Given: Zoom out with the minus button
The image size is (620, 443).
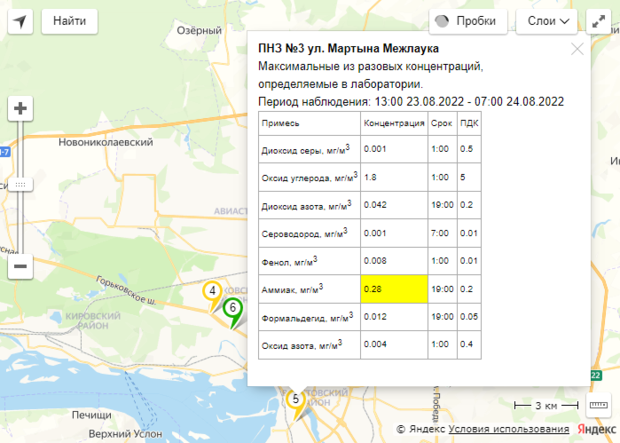Looking at the screenshot, I should 20,267.
